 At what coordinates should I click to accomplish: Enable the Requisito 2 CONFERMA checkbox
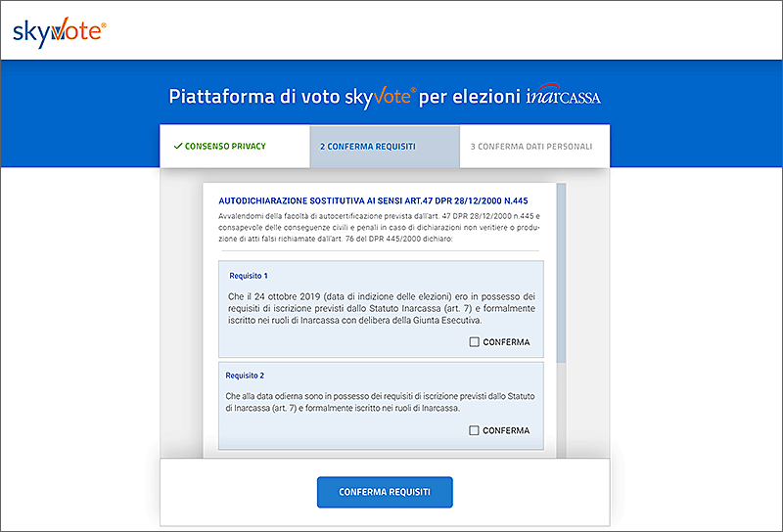pyautogui.click(x=475, y=430)
